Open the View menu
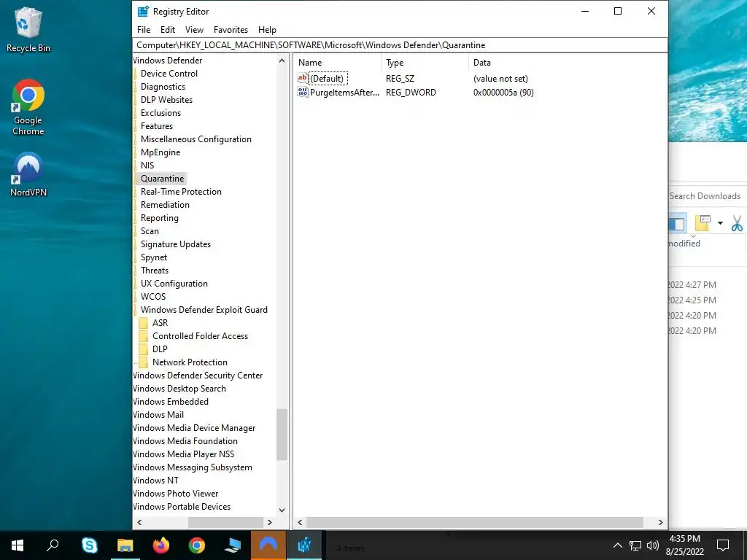This screenshot has height=560, width=747. tap(194, 29)
